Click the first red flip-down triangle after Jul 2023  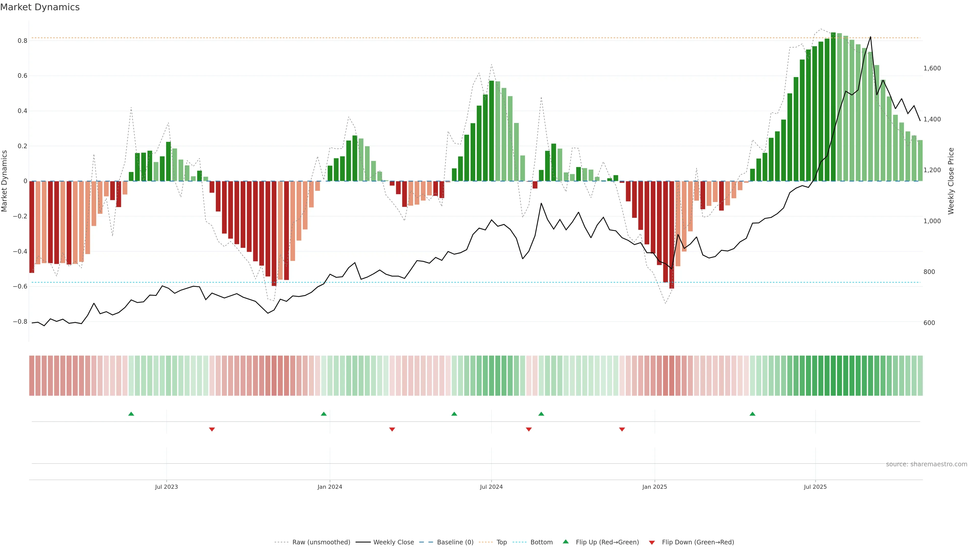(x=212, y=429)
